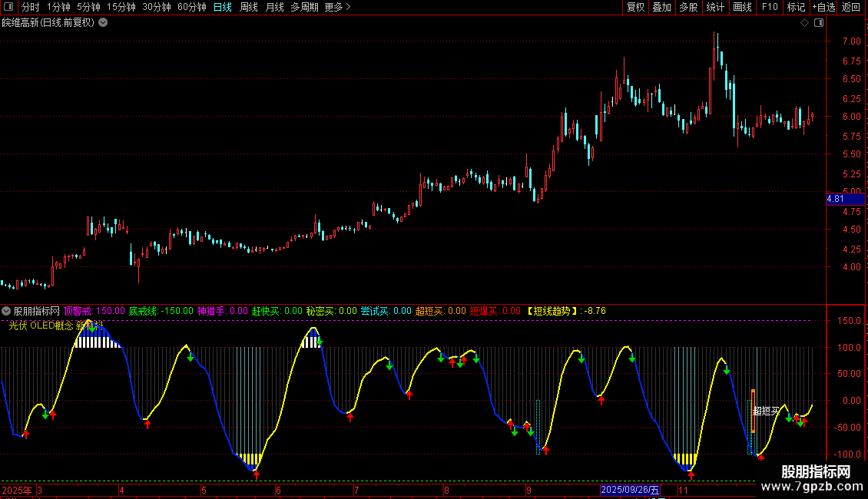The image size is (868, 499).
Task: Open the F10 company info
Action: click(x=770, y=7)
